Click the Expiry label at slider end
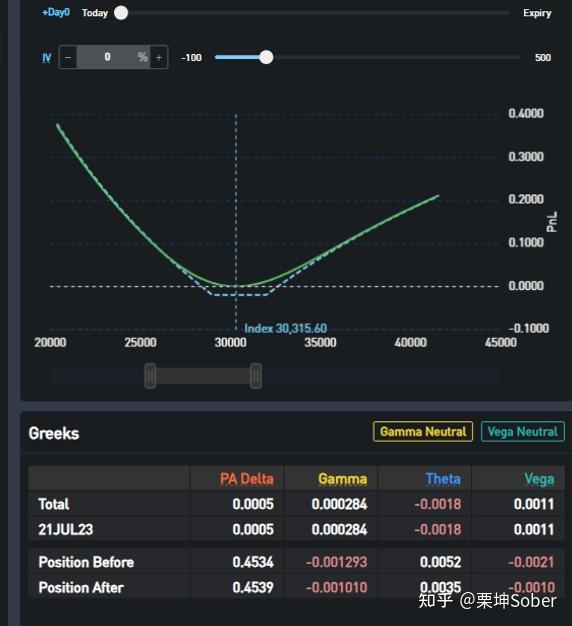 537,13
